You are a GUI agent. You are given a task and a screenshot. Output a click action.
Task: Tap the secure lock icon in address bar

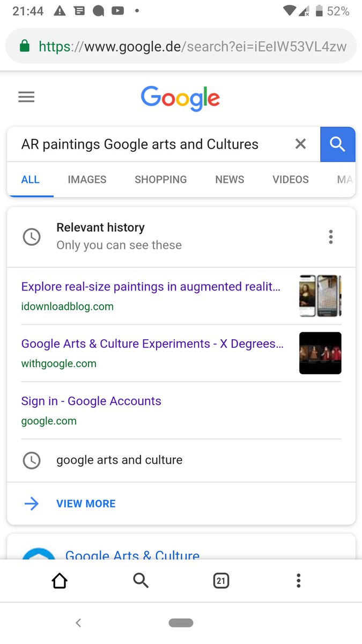[25, 47]
